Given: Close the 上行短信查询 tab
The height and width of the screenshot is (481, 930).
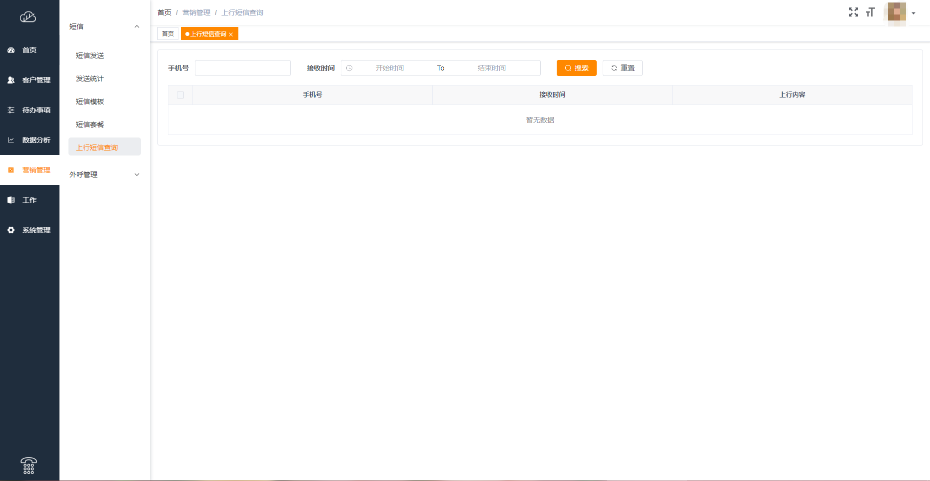Looking at the screenshot, I should point(231,34).
